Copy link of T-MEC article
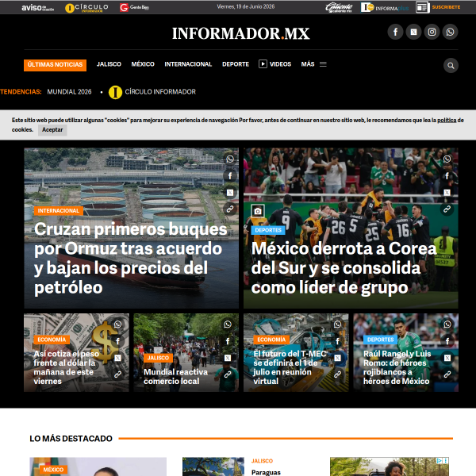The width and height of the screenshot is (476, 476). pyautogui.click(x=337, y=374)
